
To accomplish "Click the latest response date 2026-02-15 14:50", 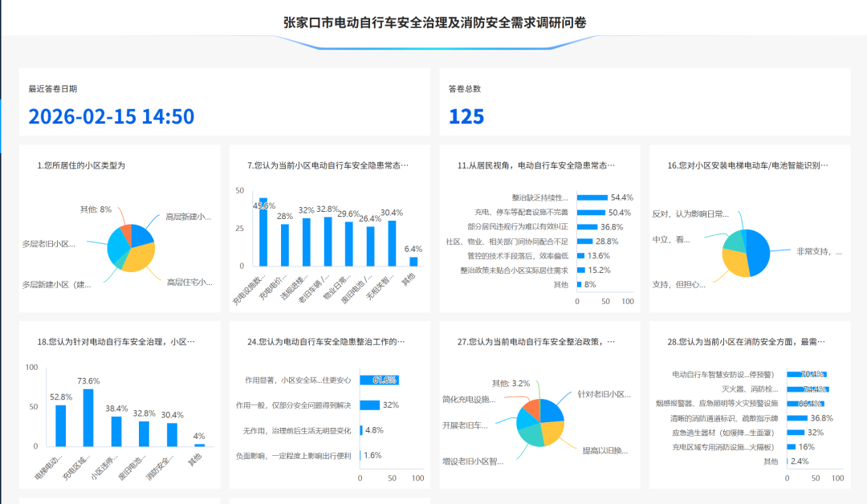I will click(111, 116).
